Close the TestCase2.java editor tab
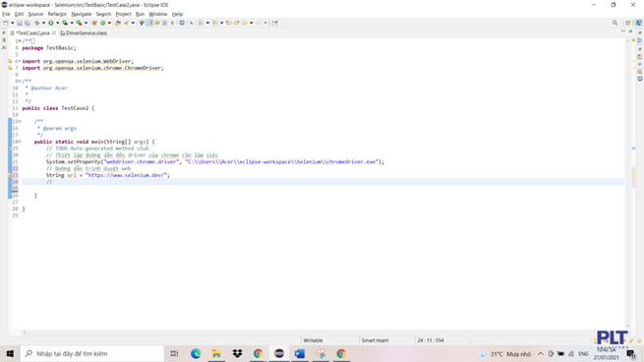 54,32
